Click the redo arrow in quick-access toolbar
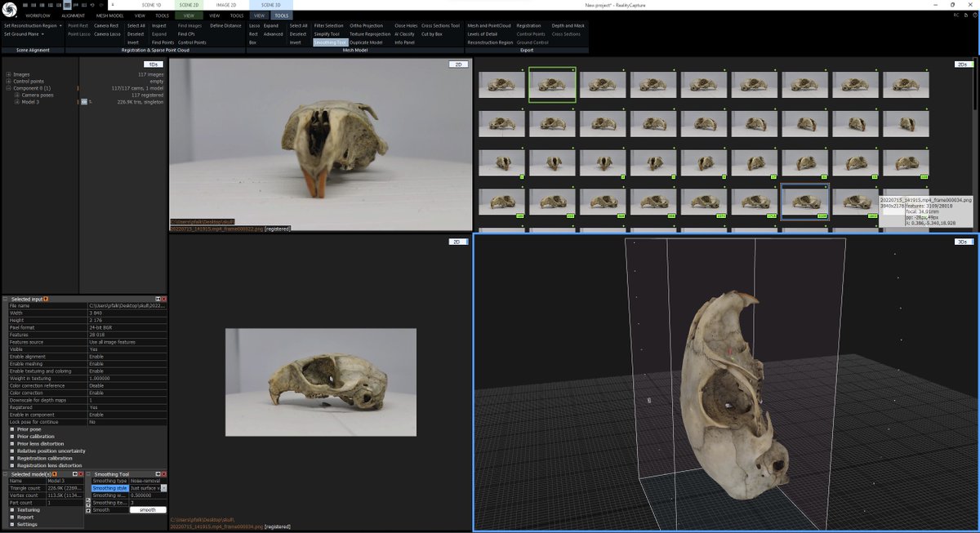 pyautogui.click(x=101, y=5)
